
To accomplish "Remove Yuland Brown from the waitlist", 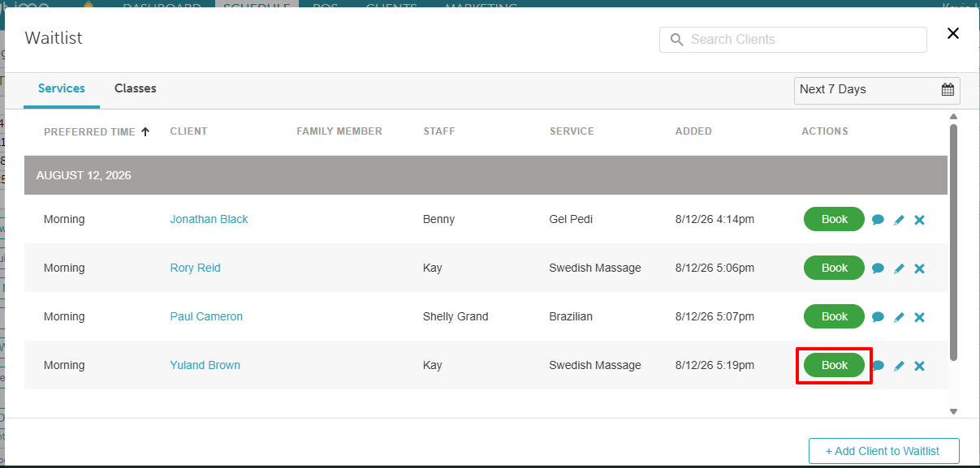I will coord(919,366).
